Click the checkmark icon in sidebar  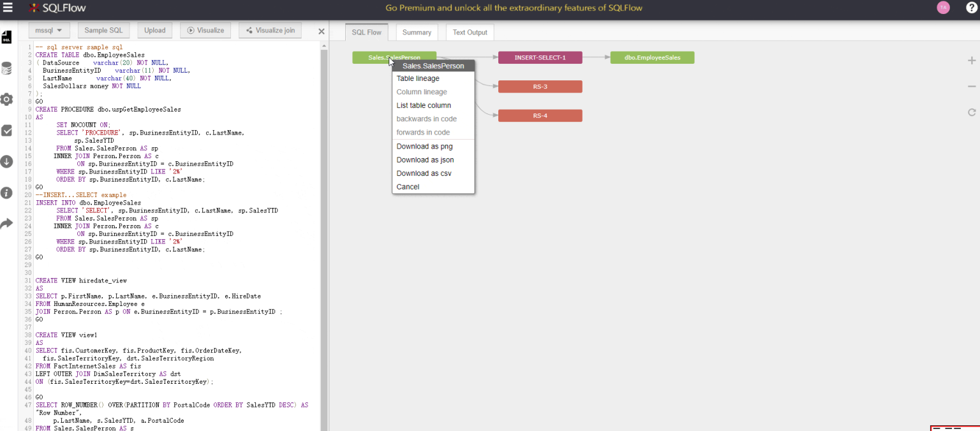pyautogui.click(x=7, y=131)
